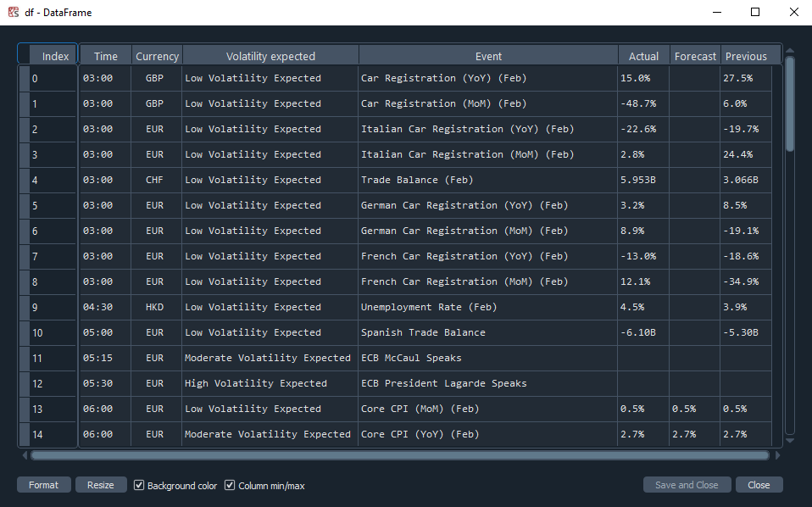812x507 pixels.
Task: Select the 04:30 time cell
Action: pyautogui.click(x=106, y=307)
